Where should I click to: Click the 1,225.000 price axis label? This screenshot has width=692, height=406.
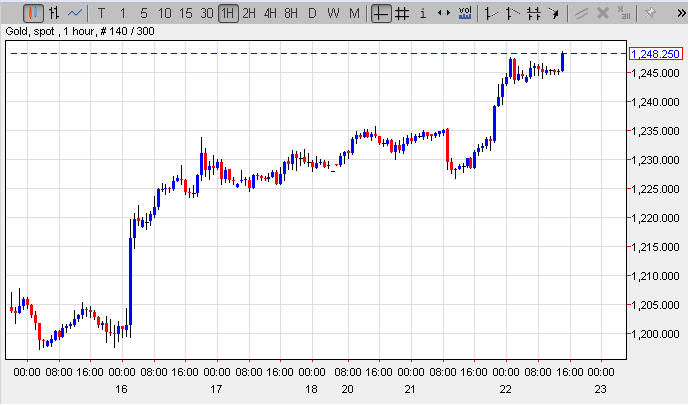[655, 189]
